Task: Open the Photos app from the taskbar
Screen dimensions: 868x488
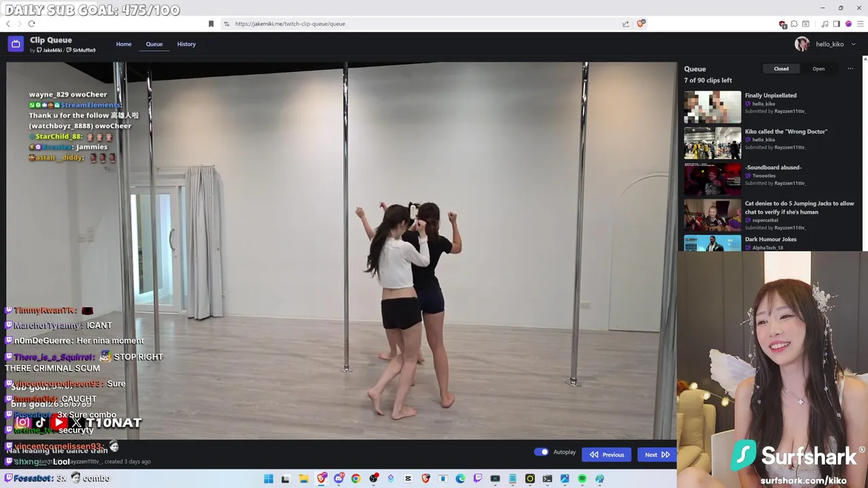Action: pyautogui.click(x=564, y=479)
